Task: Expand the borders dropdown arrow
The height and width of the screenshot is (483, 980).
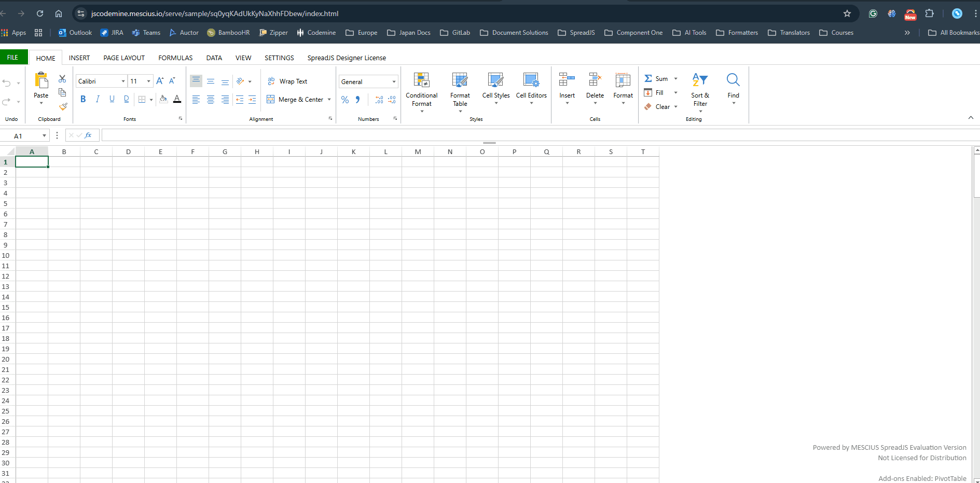Action: coord(151,100)
